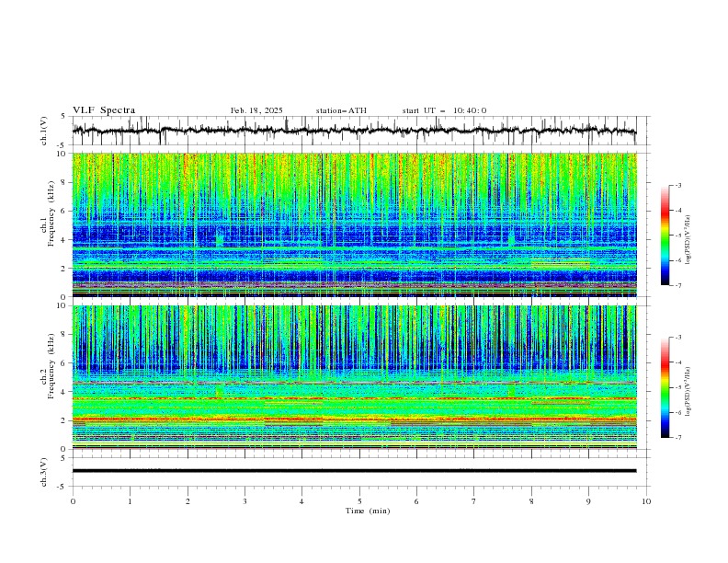Click the ch.2 'Frequency (kHz)' axis label
Viewport: 728px width, 563px height.
[51, 365]
